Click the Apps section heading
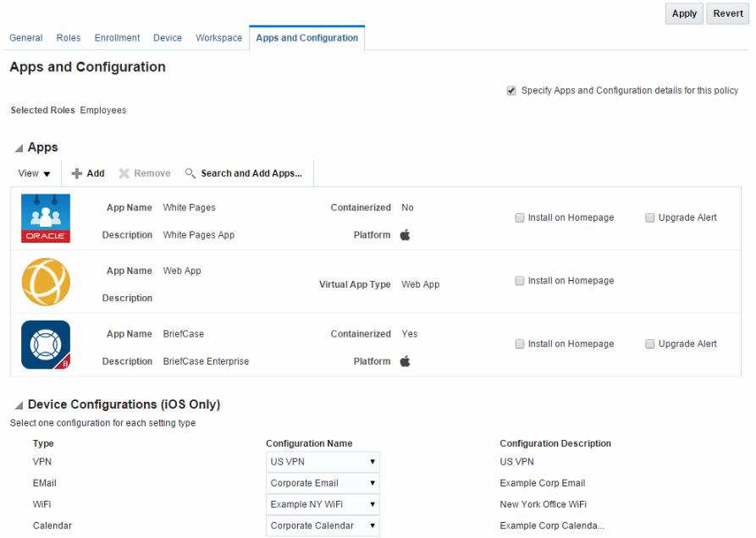The height and width of the screenshot is (538, 756). point(43,147)
